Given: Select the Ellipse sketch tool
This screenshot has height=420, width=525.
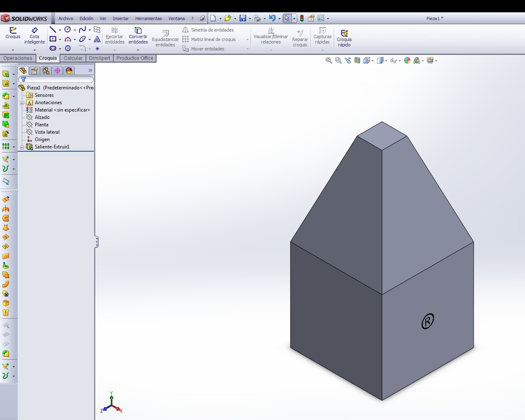Looking at the screenshot, I should [82, 39].
